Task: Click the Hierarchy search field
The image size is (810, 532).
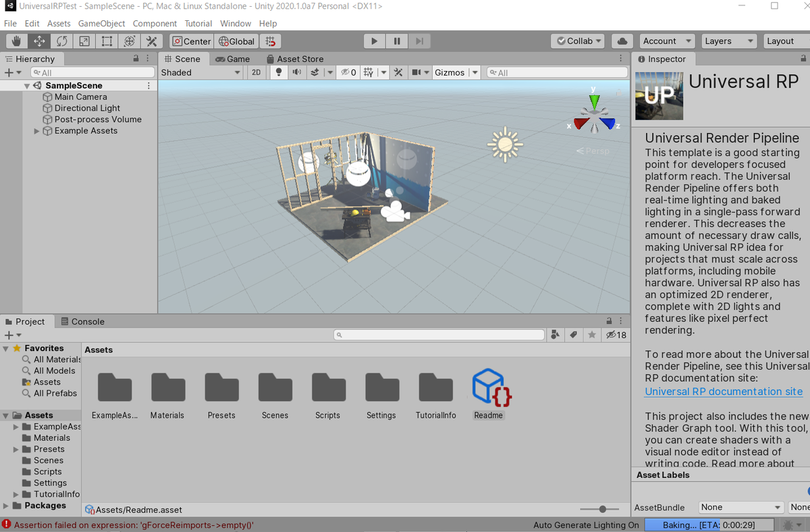Action: coord(92,72)
